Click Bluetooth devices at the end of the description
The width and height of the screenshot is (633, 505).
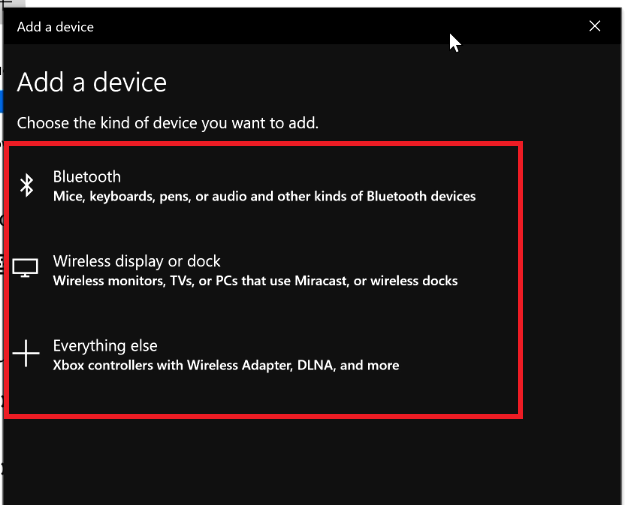pyautogui.click(x=421, y=197)
